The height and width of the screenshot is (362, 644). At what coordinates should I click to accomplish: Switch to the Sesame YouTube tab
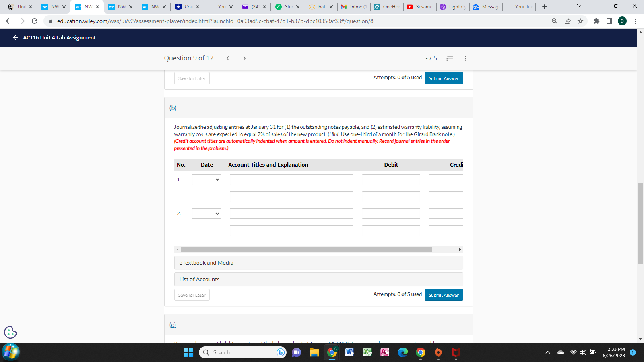420,7
